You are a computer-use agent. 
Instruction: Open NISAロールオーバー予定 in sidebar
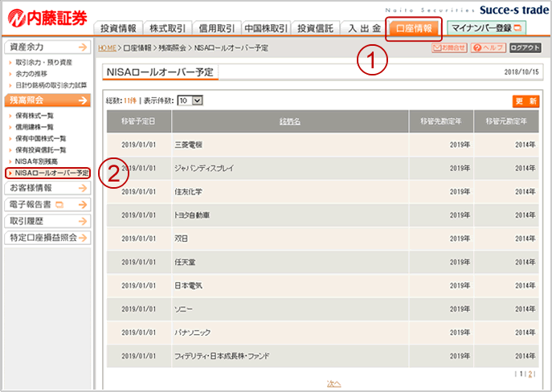pyautogui.click(x=51, y=173)
